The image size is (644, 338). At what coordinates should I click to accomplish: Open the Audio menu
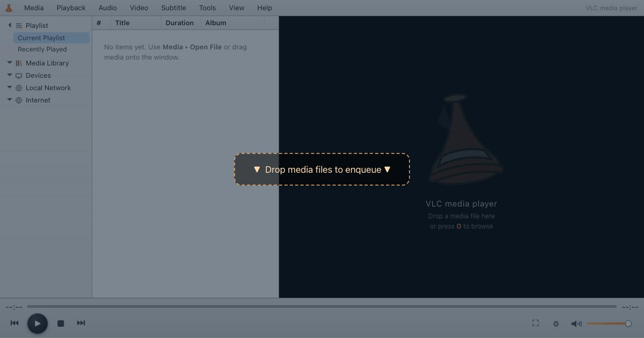pyautogui.click(x=108, y=8)
